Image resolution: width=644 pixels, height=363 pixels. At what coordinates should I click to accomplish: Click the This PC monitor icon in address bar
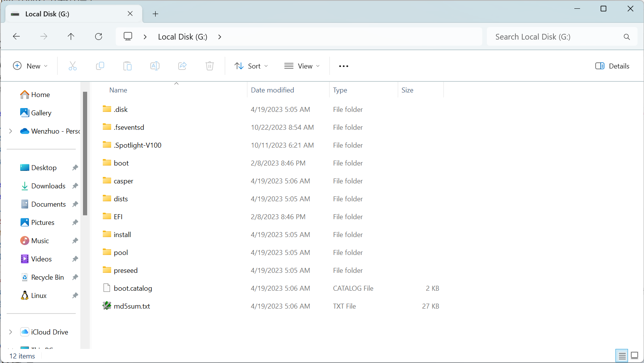pyautogui.click(x=128, y=37)
